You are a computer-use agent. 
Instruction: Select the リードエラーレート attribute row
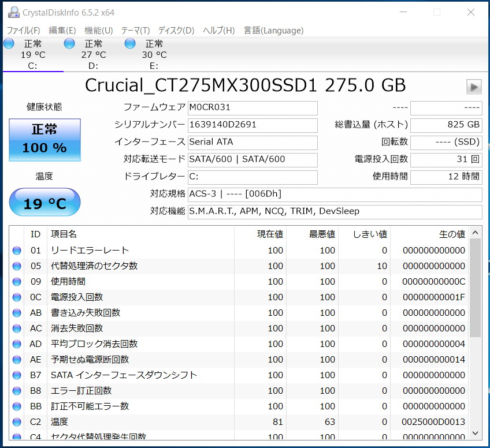click(239, 251)
